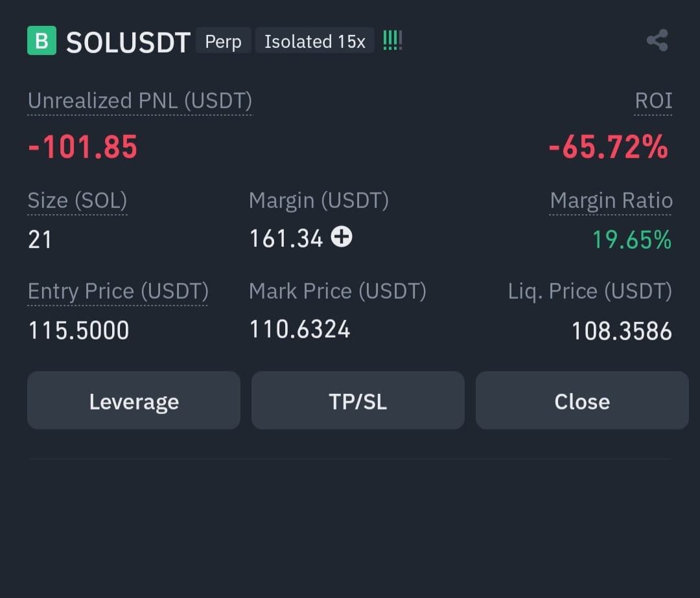700x598 pixels.
Task: Tap the Isolated 15x tag
Action: pos(315,41)
